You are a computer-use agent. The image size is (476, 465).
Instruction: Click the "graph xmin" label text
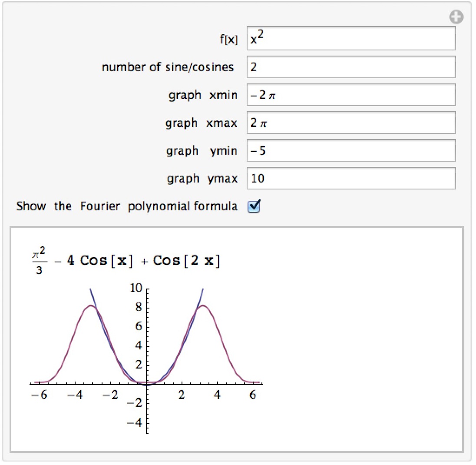pos(203,95)
